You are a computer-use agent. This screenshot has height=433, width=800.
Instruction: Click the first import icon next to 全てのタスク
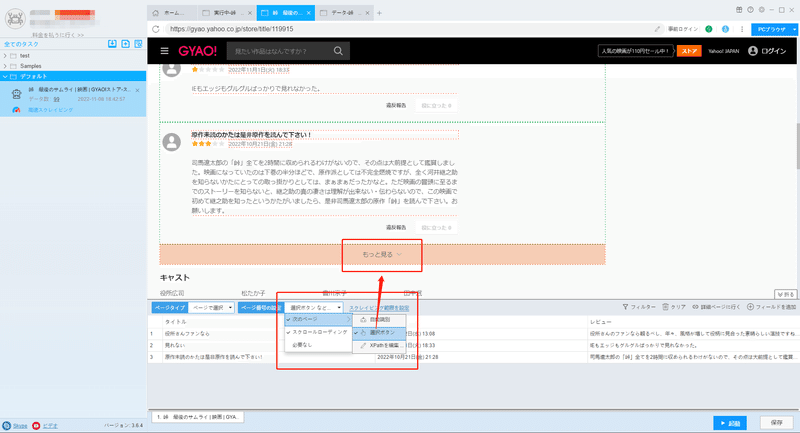pyautogui.click(x=112, y=44)
